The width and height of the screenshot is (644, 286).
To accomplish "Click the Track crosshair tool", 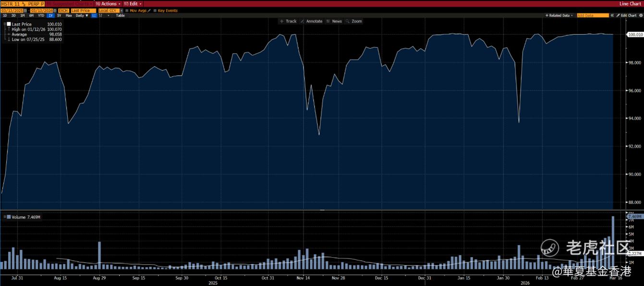I will pyautogui.click(x=288, y=21).
